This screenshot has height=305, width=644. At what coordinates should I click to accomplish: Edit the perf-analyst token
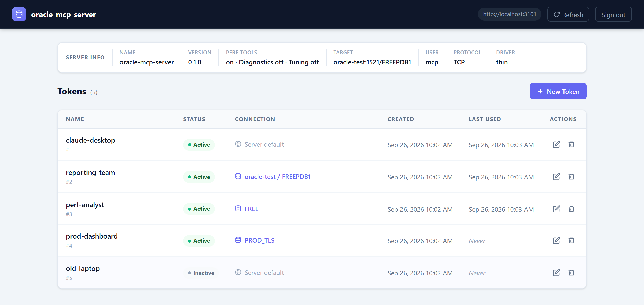556,209
